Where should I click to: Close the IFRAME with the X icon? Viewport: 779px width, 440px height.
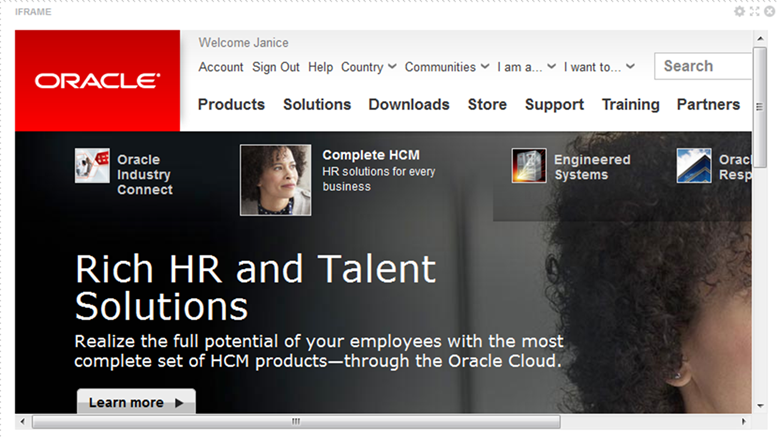pyautogui.click(x=770, y=11)
